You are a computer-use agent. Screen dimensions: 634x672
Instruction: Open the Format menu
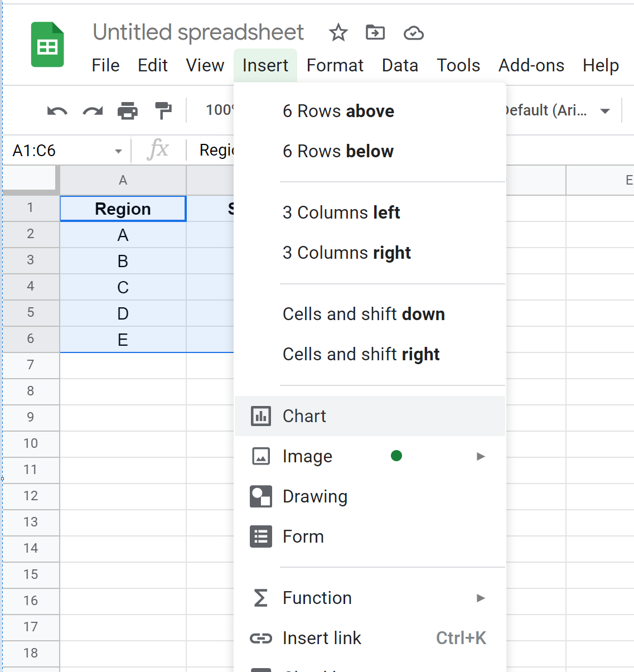coord(335,65)
